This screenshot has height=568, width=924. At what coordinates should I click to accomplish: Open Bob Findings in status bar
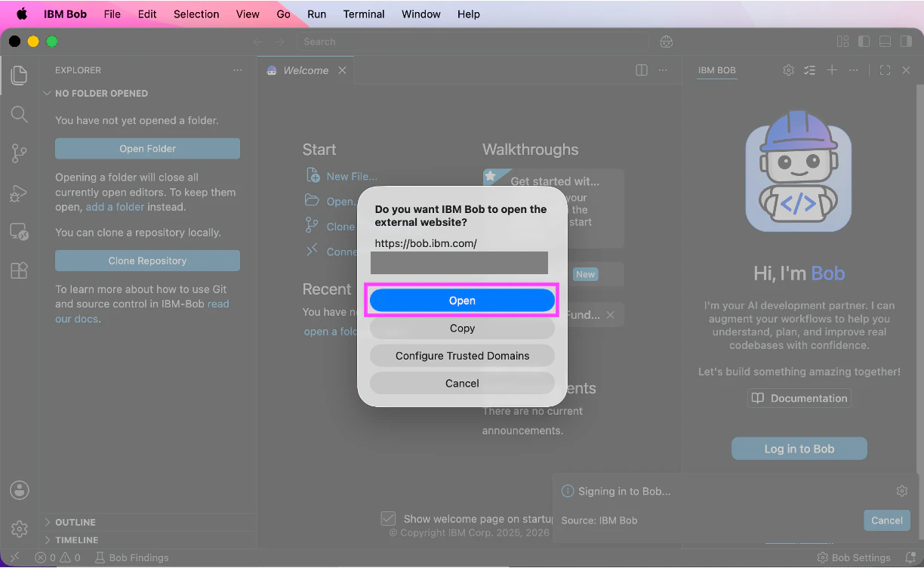[131, 557]
